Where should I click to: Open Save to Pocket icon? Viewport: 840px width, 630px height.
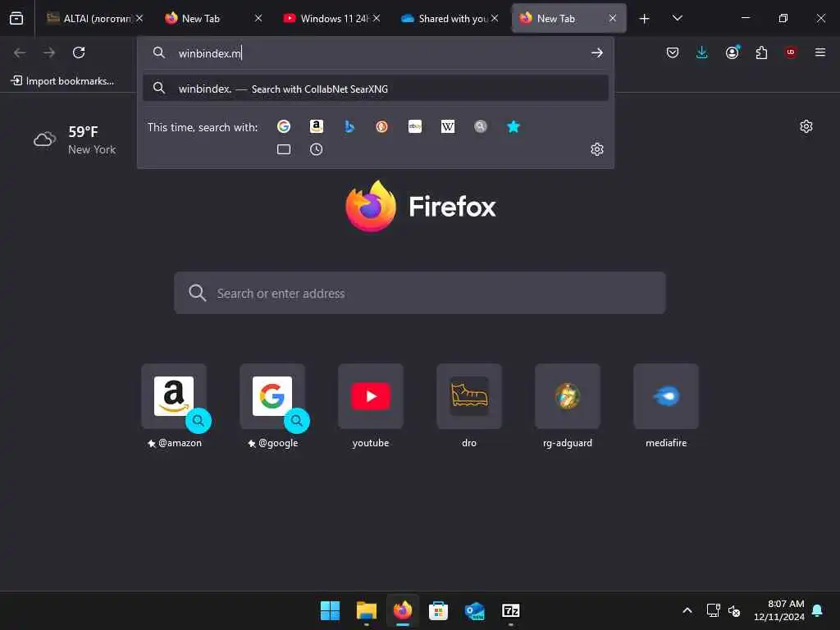[673, 52]
